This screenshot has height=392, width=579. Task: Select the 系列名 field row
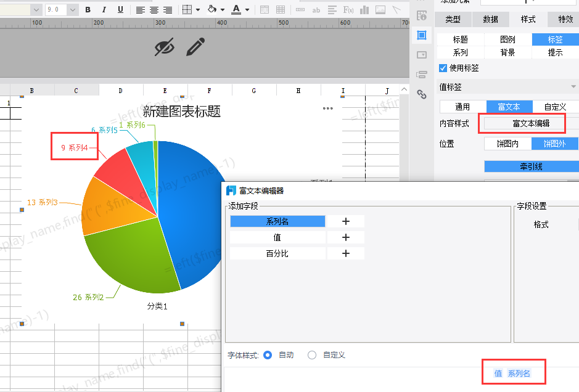click(277, 221)
